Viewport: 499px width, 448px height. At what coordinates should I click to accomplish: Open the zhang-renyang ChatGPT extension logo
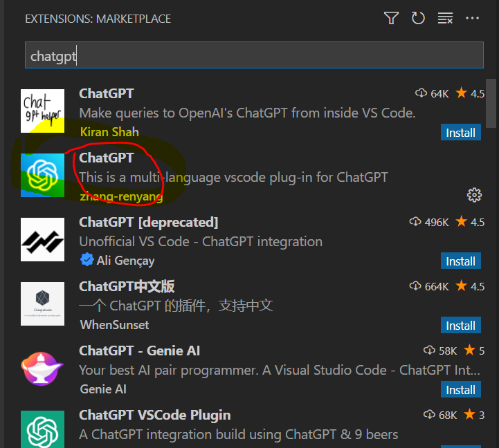pyautogui.click(x=42, y=175)
